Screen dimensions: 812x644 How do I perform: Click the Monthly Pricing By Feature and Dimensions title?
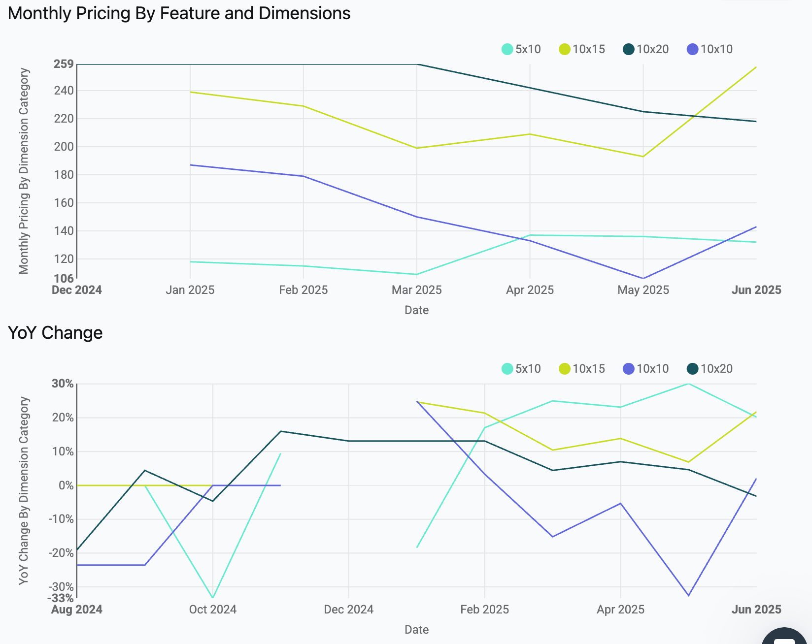pos(179,13)
